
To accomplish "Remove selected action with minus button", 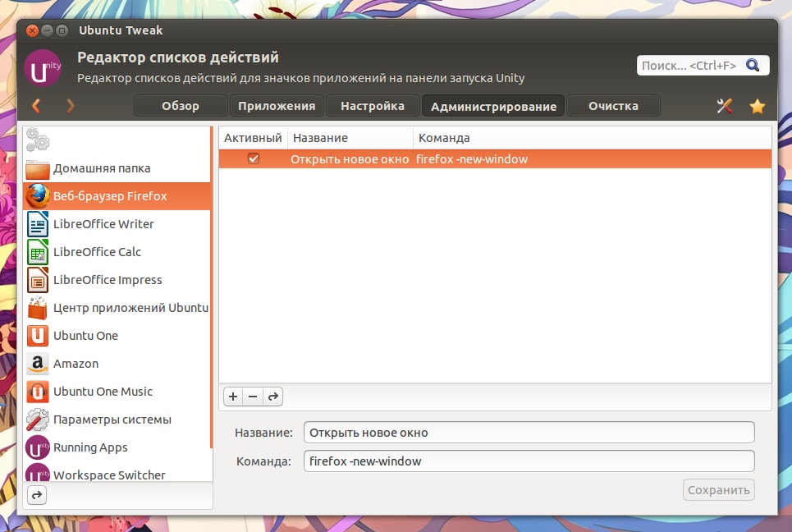I will click(x=253, y=397).
